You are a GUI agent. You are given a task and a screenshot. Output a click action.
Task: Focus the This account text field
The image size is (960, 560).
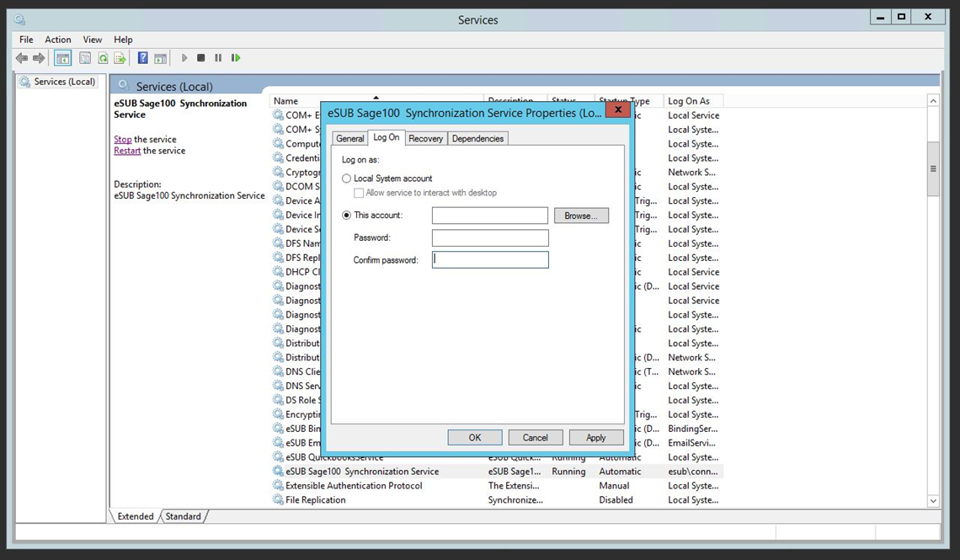[x=490, y=216]
